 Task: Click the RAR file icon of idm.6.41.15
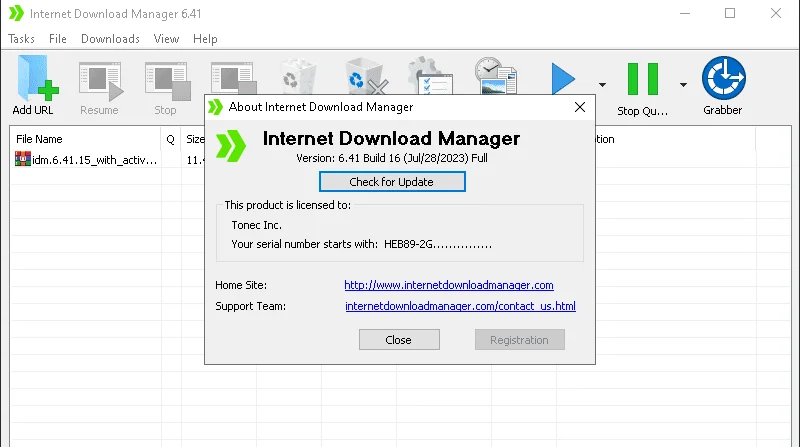(22, 159)
